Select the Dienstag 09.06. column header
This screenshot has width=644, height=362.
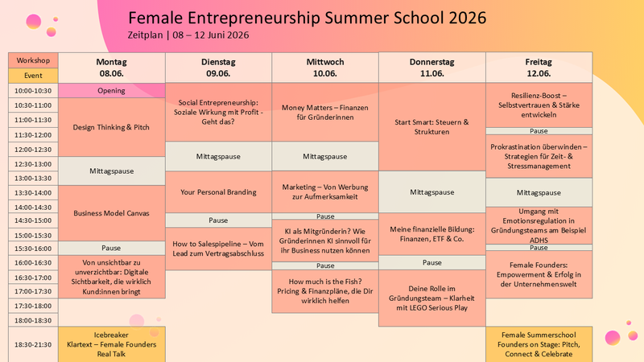(x=218, y=68)
